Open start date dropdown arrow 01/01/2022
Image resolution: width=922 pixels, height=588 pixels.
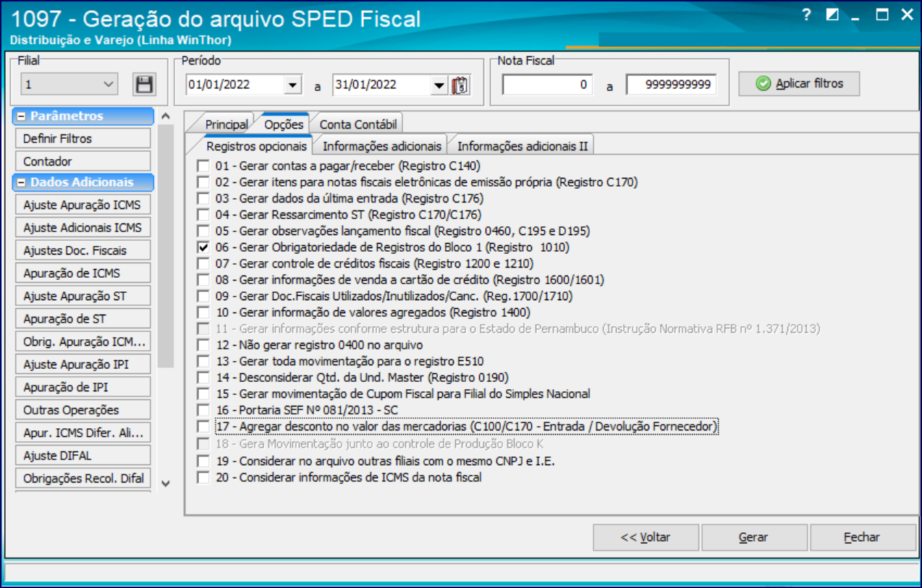click(292, 85)
